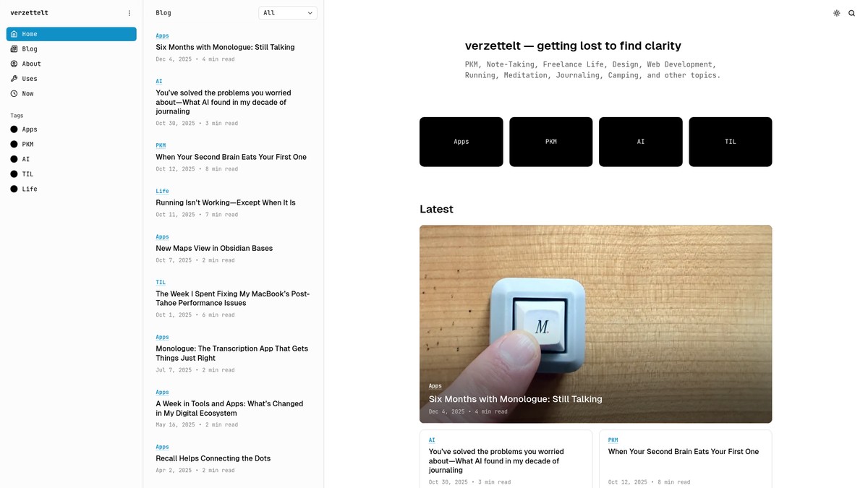Click Dec 4, 2025 date in post list
This screenshot has height=488, width=868.
coord(174,59)
